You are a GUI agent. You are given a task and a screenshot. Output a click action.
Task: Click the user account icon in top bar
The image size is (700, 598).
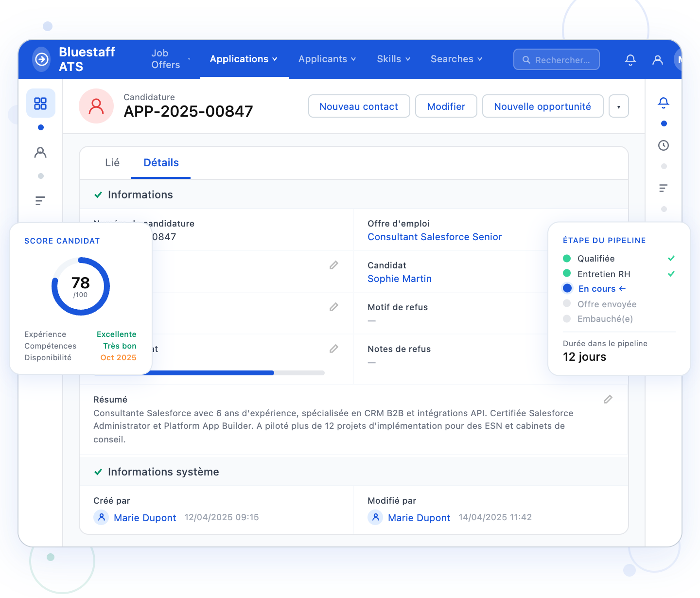658,59
